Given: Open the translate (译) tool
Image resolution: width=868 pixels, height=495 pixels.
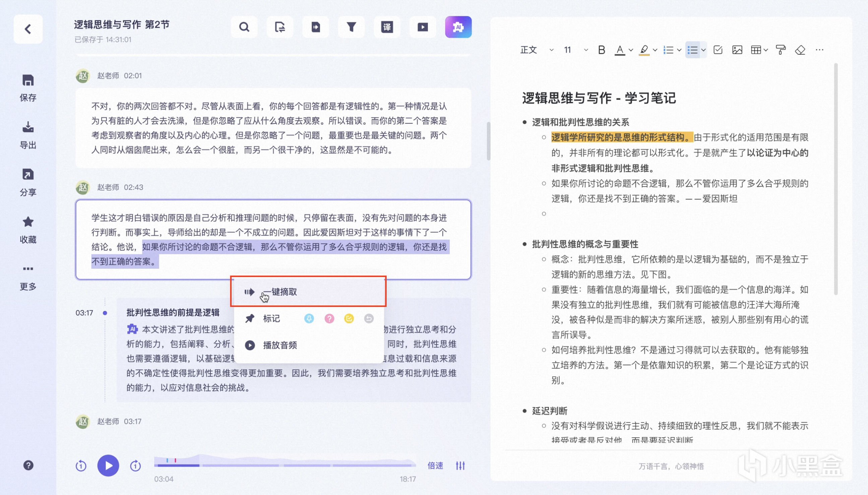Looking at the screenshot, I should coord(387,27).
